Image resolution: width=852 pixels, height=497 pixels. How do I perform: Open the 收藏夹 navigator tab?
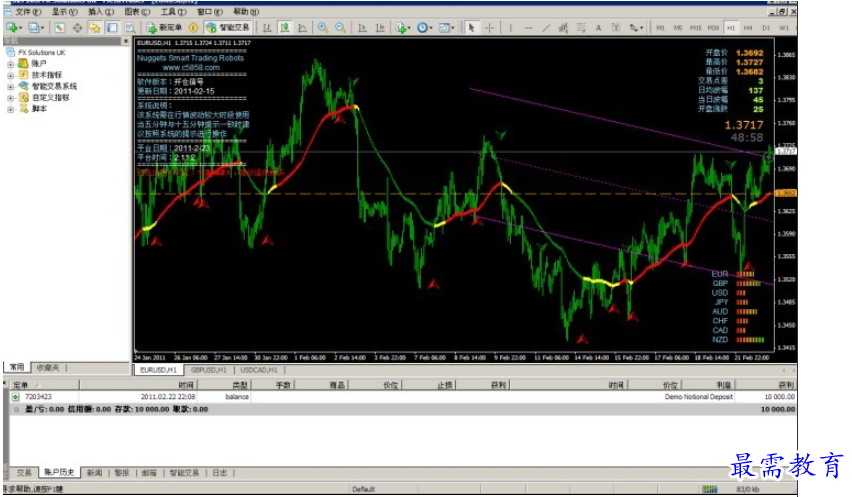(x=48, y=368)
